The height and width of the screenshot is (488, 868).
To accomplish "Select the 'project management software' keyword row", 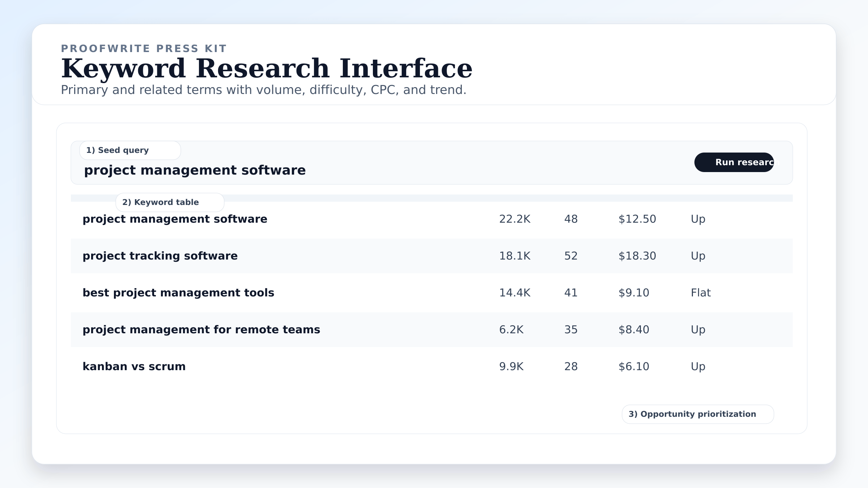I will (175, 219).
